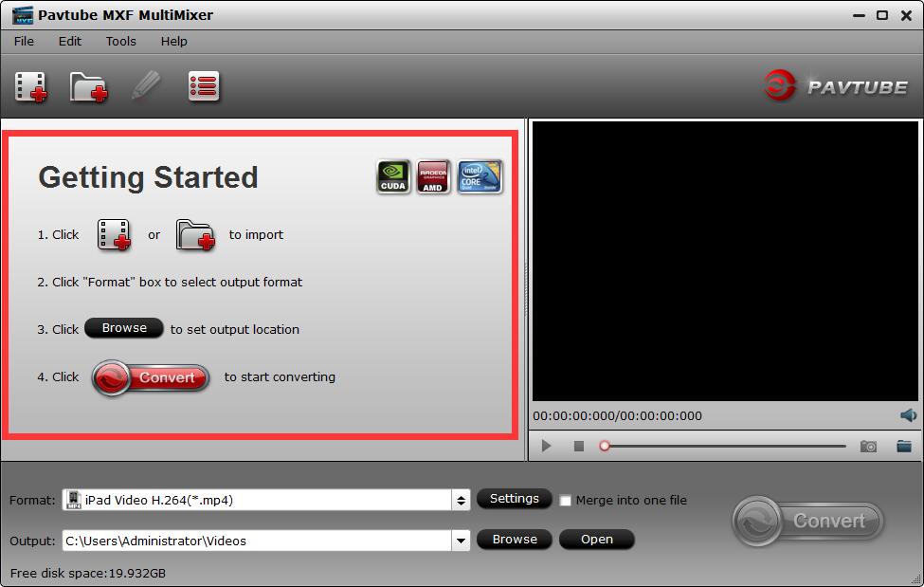Click the AMD Radeon graphics icon
Screen dimensions: 924x587
point(436,176)
